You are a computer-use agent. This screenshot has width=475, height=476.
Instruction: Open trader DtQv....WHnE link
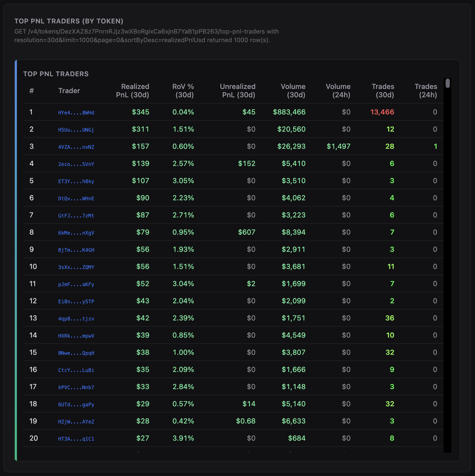76,198
